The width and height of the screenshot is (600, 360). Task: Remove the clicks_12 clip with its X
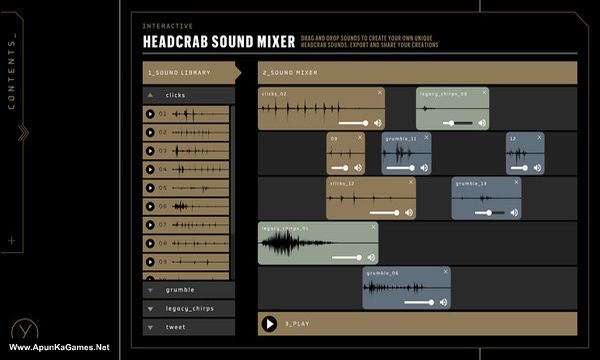pyautogui.click(x=411, y=182)
